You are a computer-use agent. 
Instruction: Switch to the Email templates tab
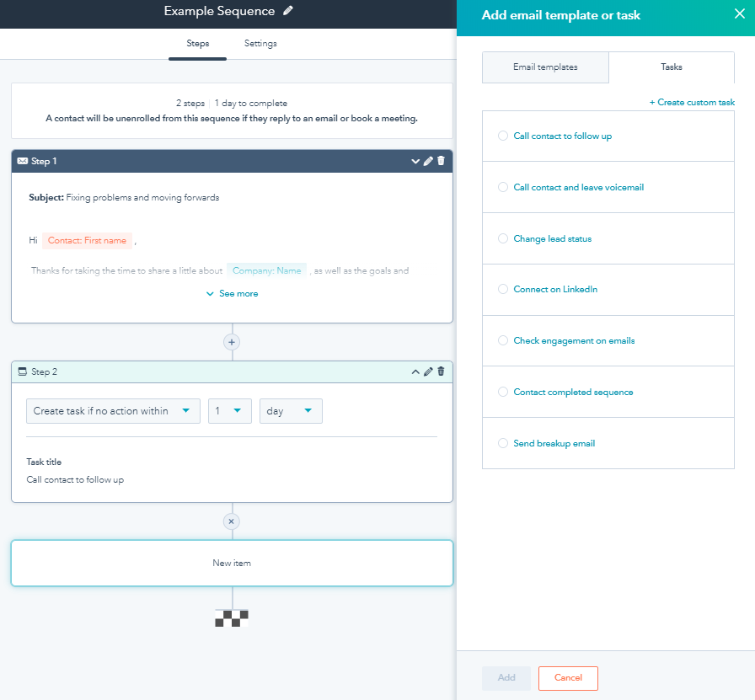click(x=545, y=67)
